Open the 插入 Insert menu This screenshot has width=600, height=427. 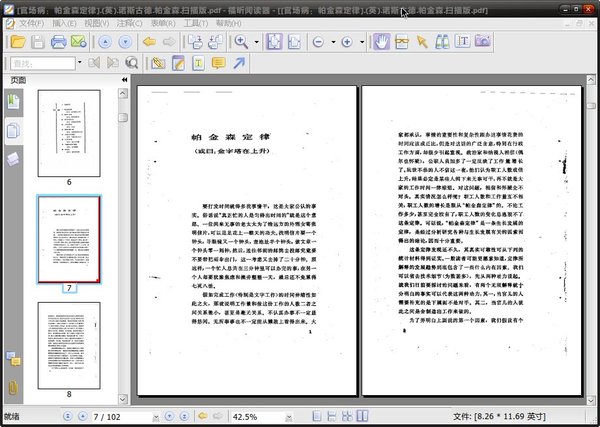64,24
